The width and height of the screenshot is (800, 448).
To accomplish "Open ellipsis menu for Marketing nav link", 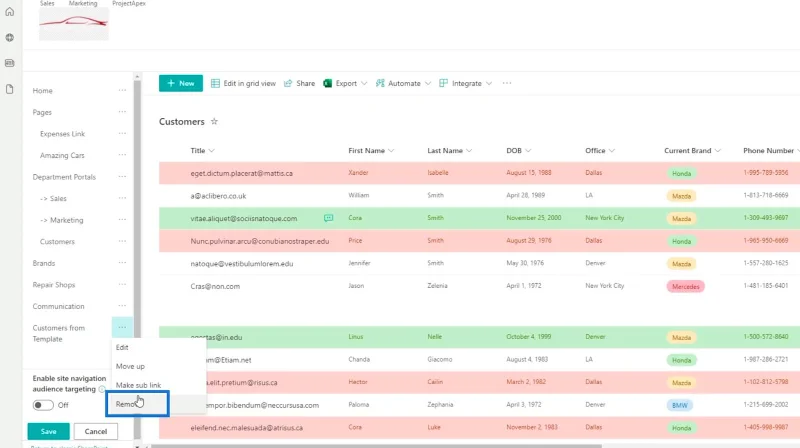I will click(x=122, y=219).
